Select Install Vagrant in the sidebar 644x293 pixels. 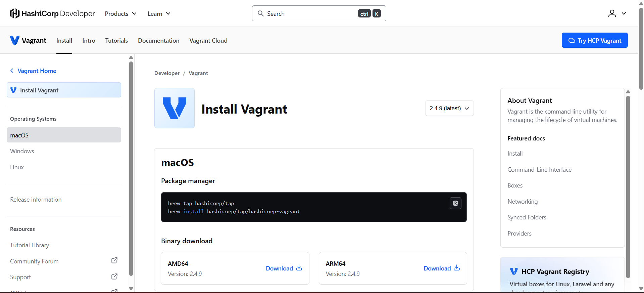tap(64, 90)
